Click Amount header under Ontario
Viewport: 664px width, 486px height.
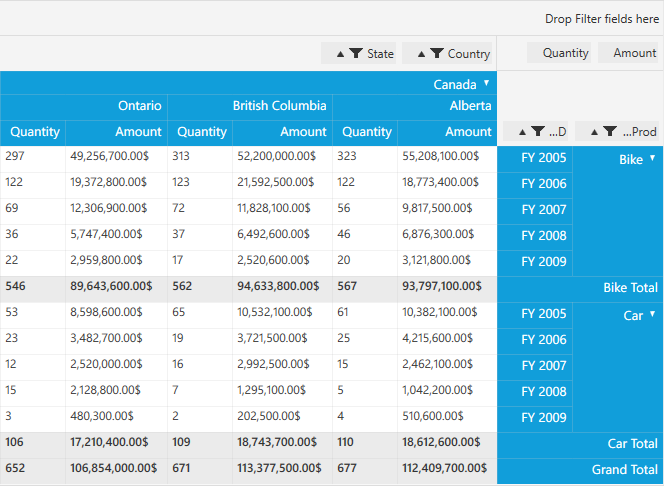116,132
